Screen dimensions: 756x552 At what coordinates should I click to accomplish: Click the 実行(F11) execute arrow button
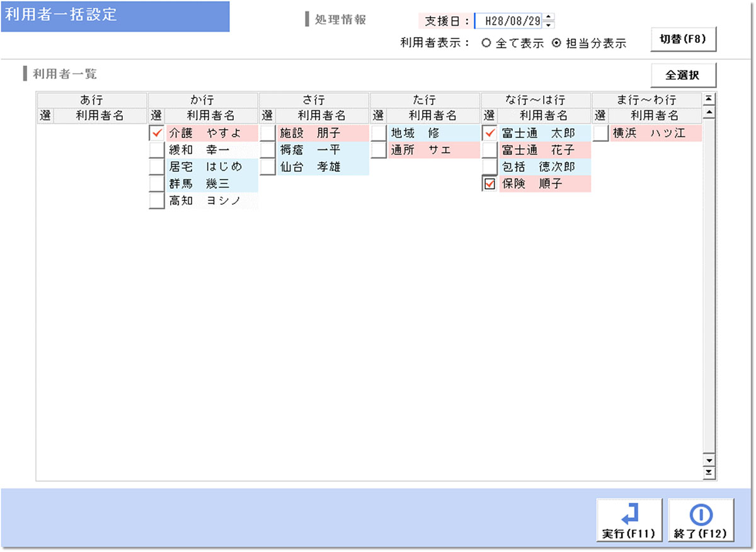629,520
